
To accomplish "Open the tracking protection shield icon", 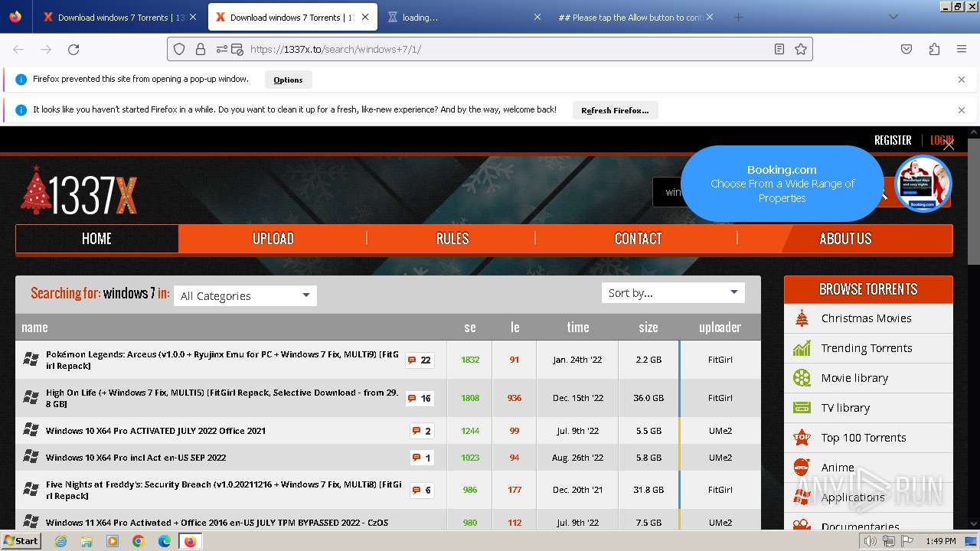I will [179, 49].
